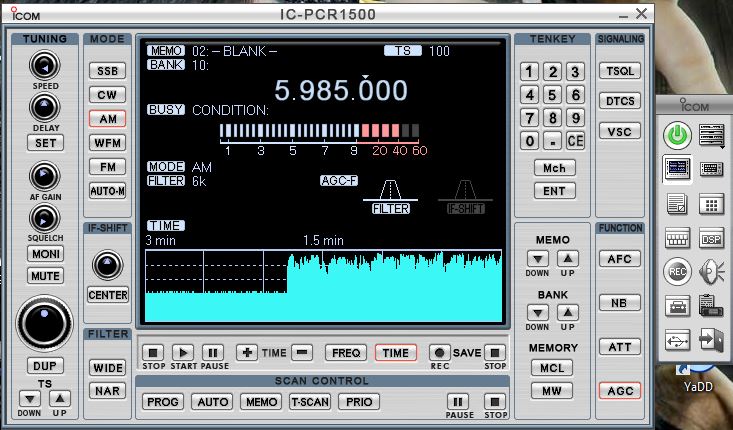This screenshot has width=733, height=430.
Task: Select previous memory channel with MEMO DOWN
Action: 538,258
